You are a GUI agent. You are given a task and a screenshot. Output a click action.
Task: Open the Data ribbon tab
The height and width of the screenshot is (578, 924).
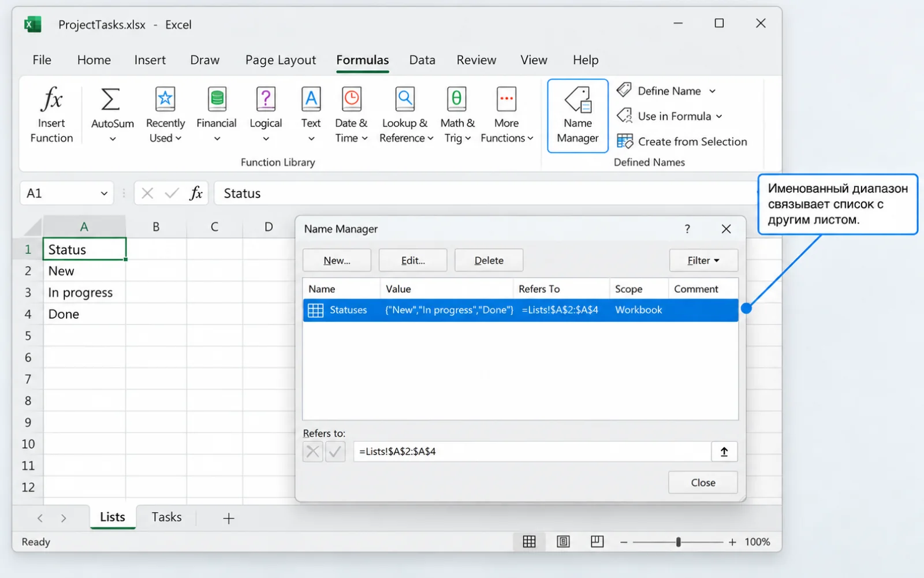point(422,60)
